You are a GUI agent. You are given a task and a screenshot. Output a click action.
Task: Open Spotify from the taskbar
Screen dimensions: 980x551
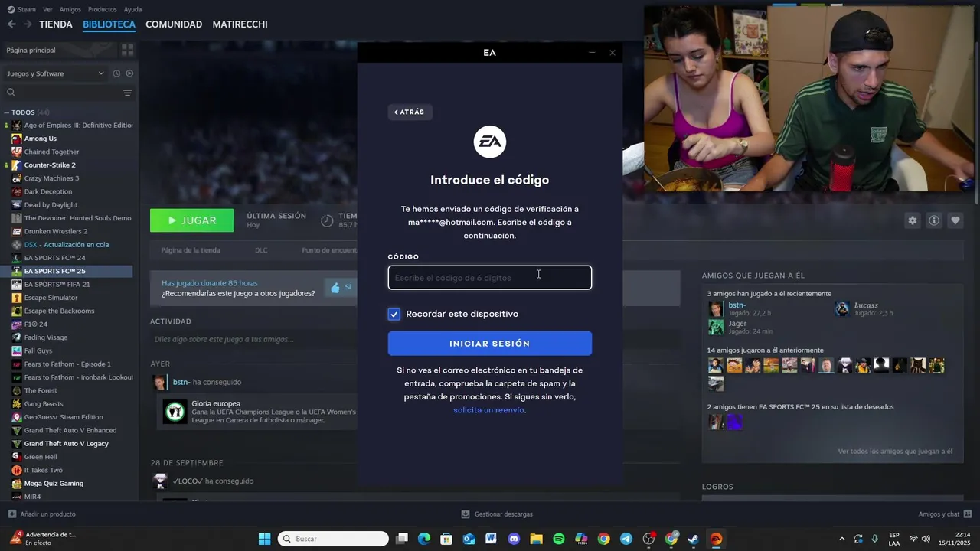pyautogui.click(x=559, y=539)
